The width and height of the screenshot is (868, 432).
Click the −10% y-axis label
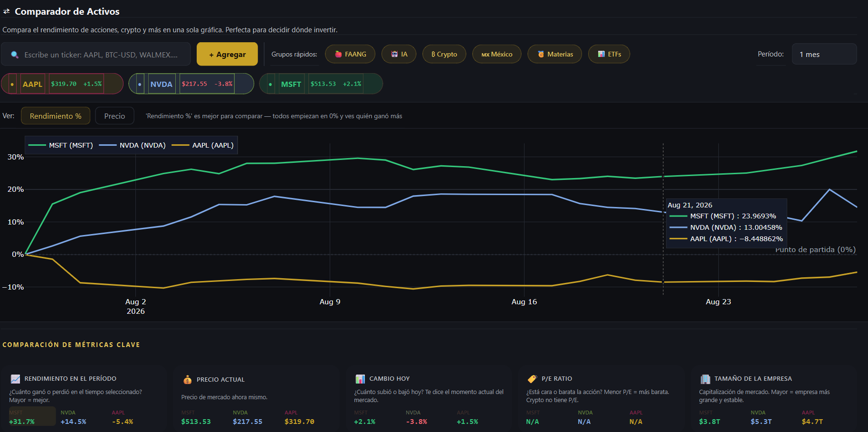[13, 287]
